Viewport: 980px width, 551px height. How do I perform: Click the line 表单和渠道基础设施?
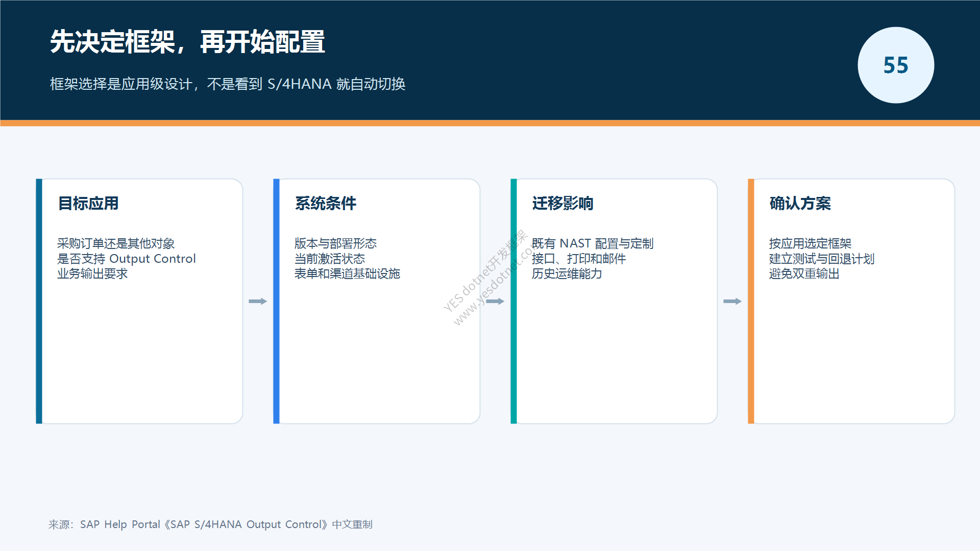click(x=347, y=273)
